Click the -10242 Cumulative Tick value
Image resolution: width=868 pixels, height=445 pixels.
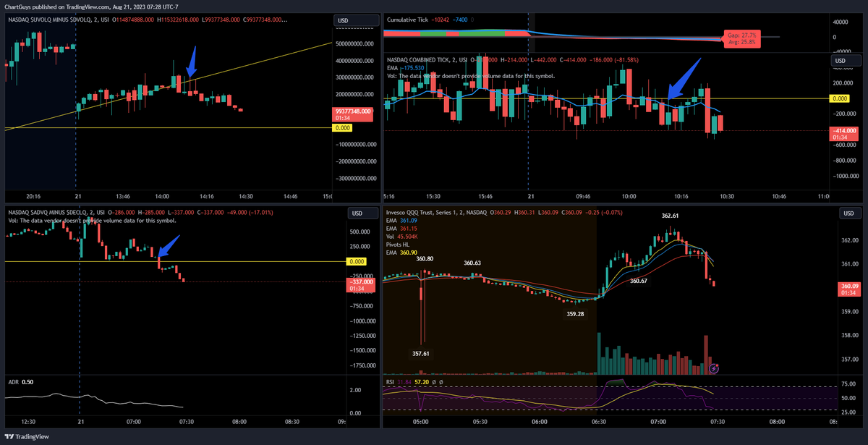point(441,19)
